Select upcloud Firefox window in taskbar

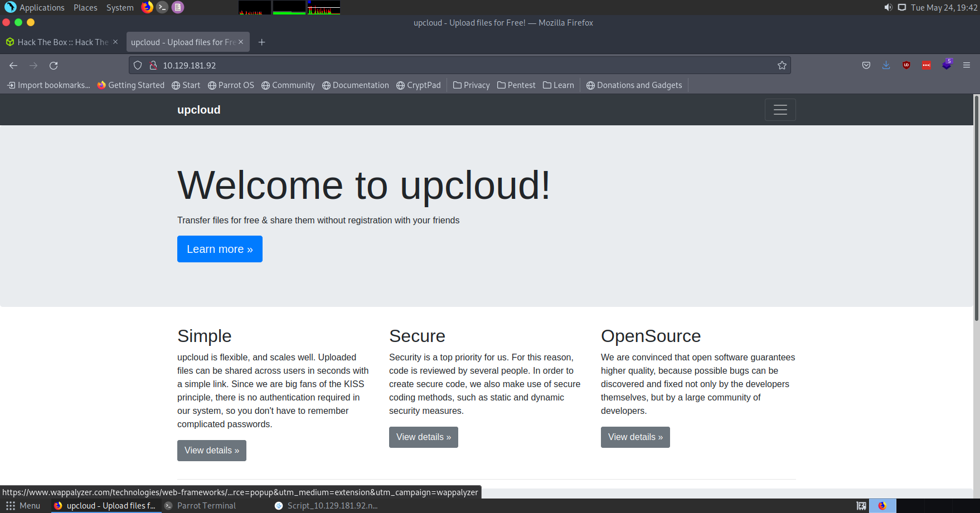coord(105,506)
